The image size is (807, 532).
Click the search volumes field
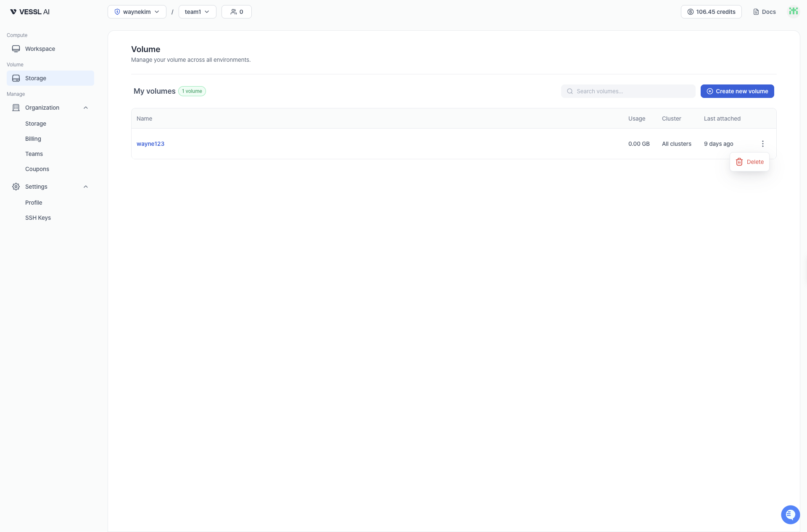pyautogui.click(x=628, y=91)
